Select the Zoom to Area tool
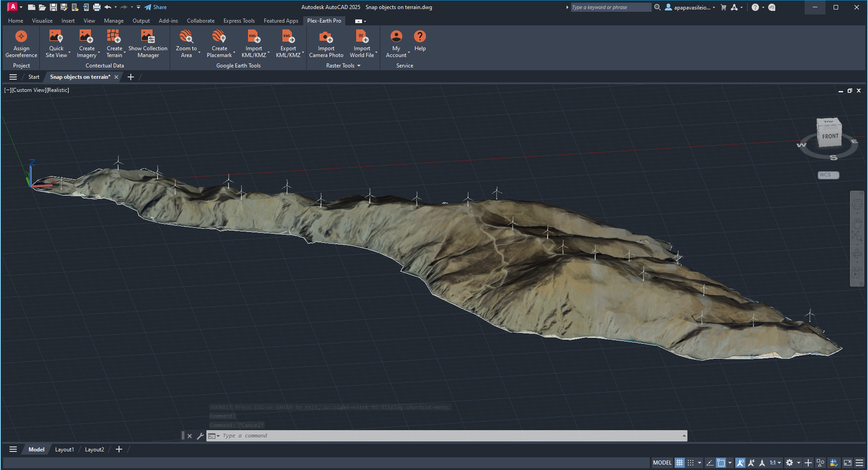Screen dimensions: 868x470 [x=186, y=44]
